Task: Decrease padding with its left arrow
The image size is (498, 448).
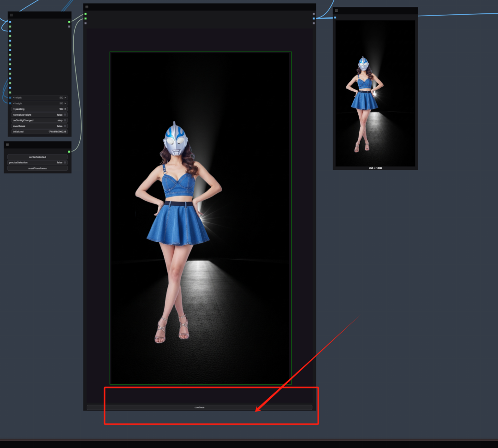Action: [x=14, y=109]
